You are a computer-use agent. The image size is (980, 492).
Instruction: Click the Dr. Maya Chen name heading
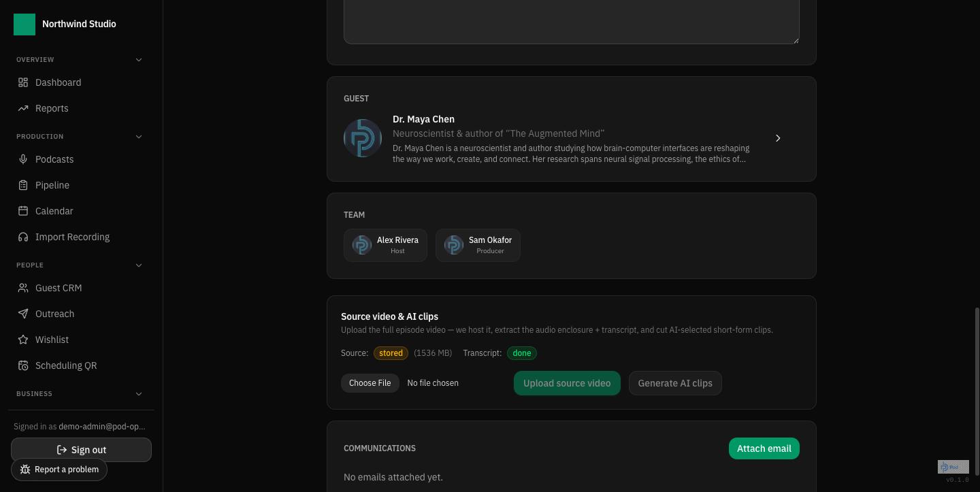(x=423, y=119)
